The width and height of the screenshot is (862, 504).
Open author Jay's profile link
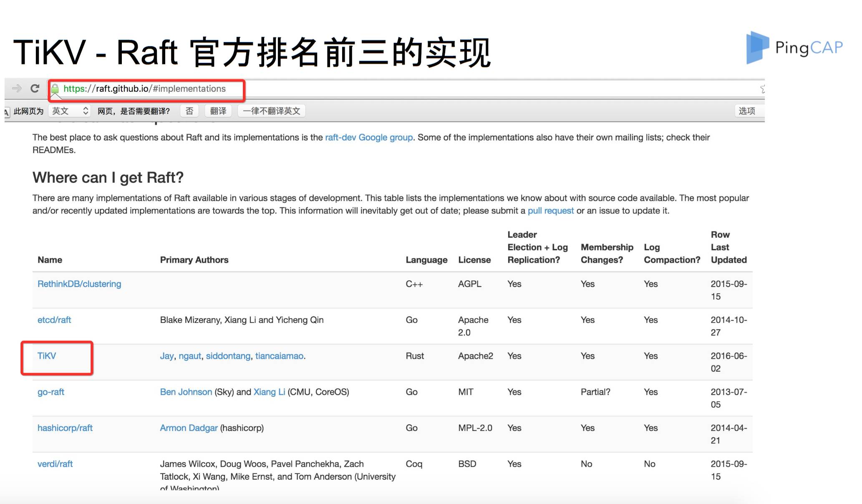click(167, 356)
